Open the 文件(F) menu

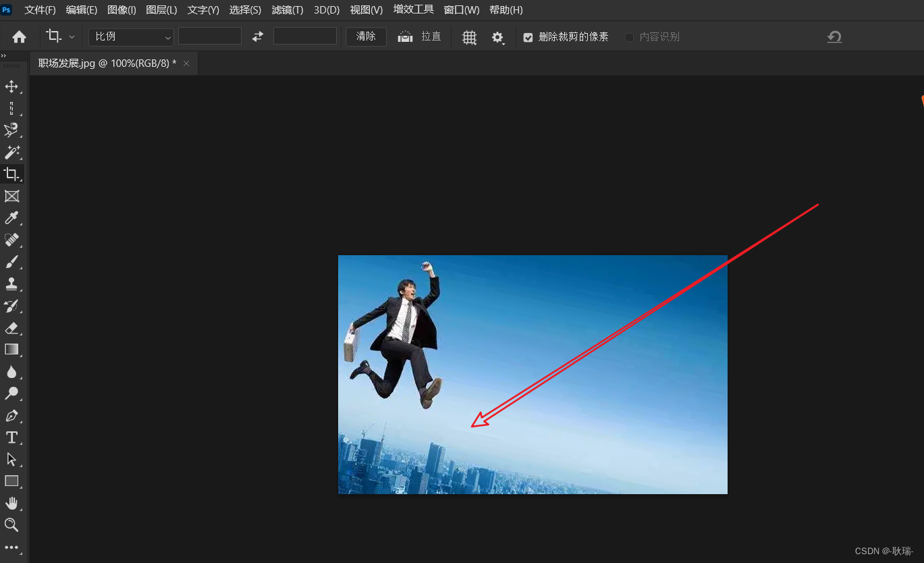click(x=40, y=10)
